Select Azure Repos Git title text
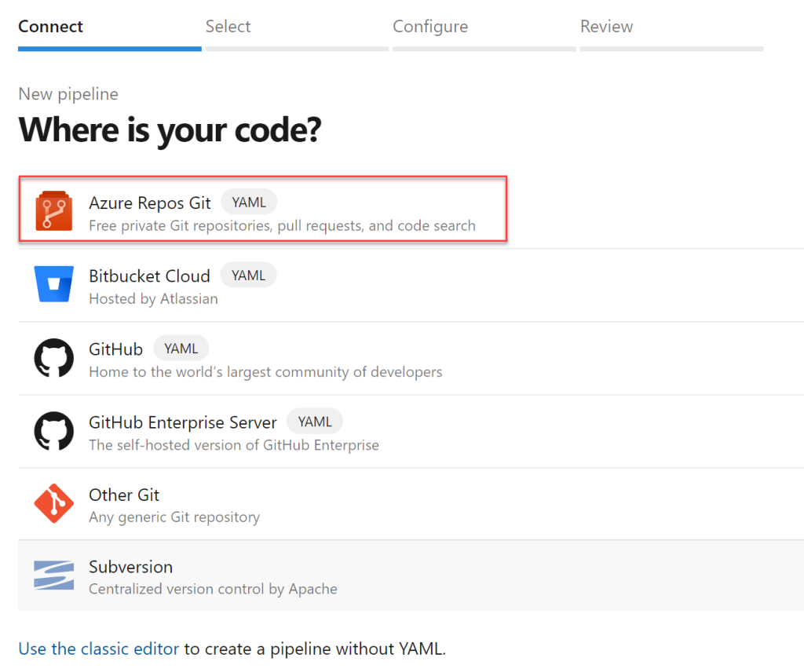Viewport: 804px width, 672px height. pos(150,203)
